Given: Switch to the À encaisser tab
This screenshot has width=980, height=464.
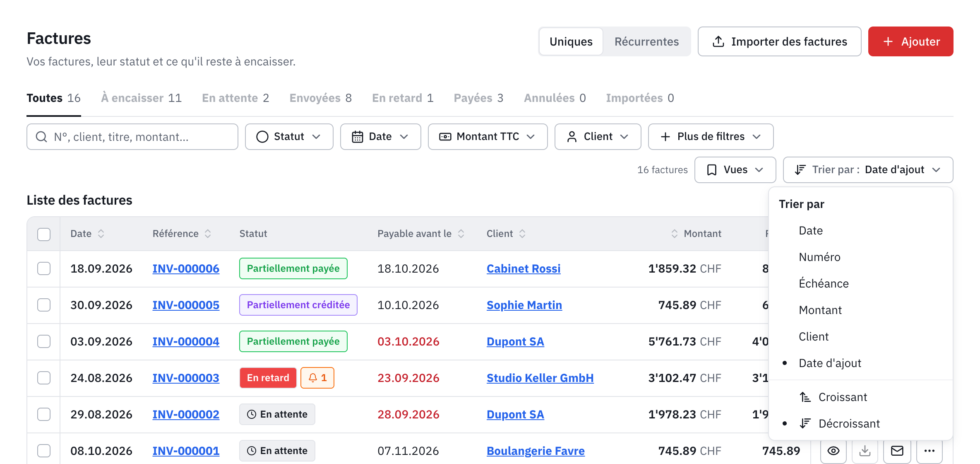Looking at the screenshot, I should pos(141,98).
